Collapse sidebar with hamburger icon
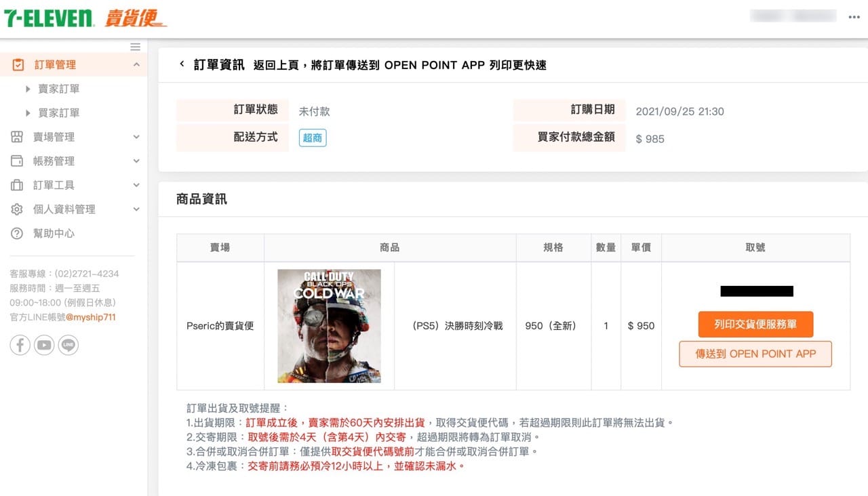The height and width of the screenshot is (496, 868). point(136,47)
